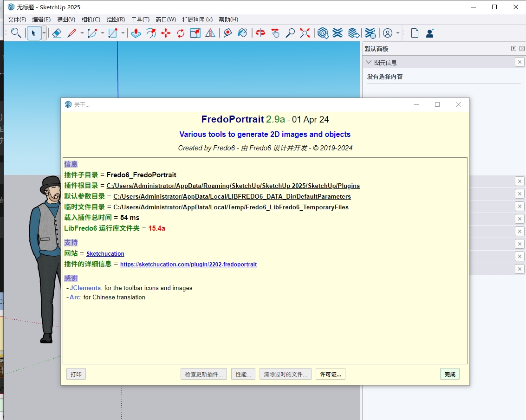Select the Paint Bucket tool
Image resolution: width=526 pixels, height=420 pixels.
[x=242, y=33]
